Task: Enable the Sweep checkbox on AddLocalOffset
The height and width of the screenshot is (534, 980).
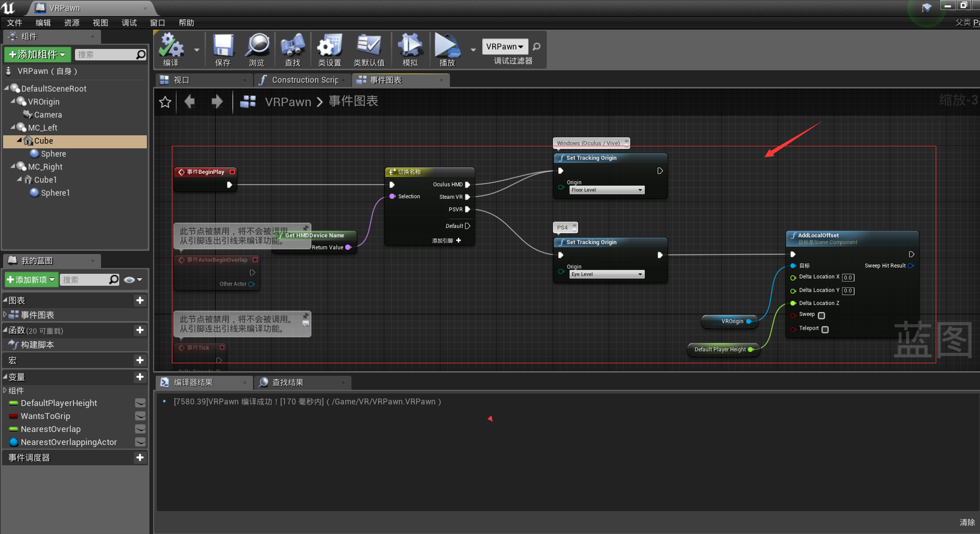Action: pyautogui.click(x=822, y=315)
